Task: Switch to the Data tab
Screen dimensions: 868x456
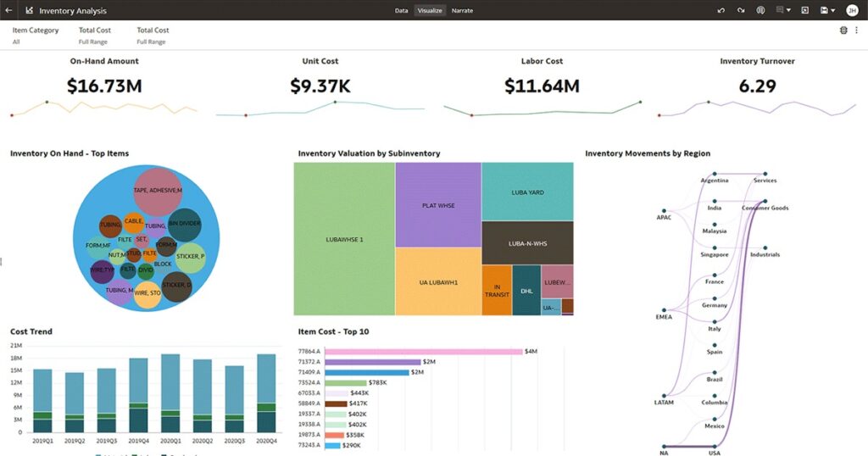Action: [x=401, y=10]
